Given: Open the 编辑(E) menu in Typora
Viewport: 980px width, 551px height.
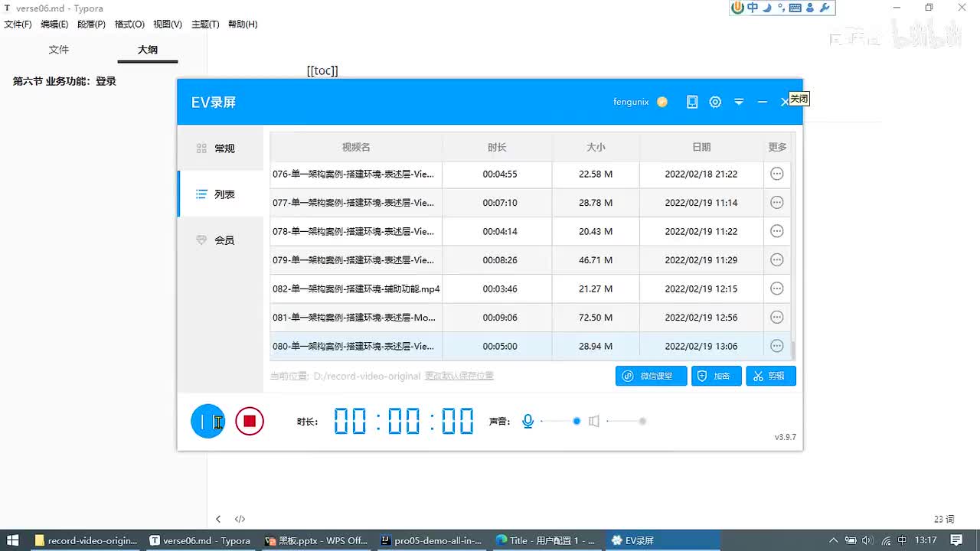Looking at the screenshot, I should tap(54, 24).
